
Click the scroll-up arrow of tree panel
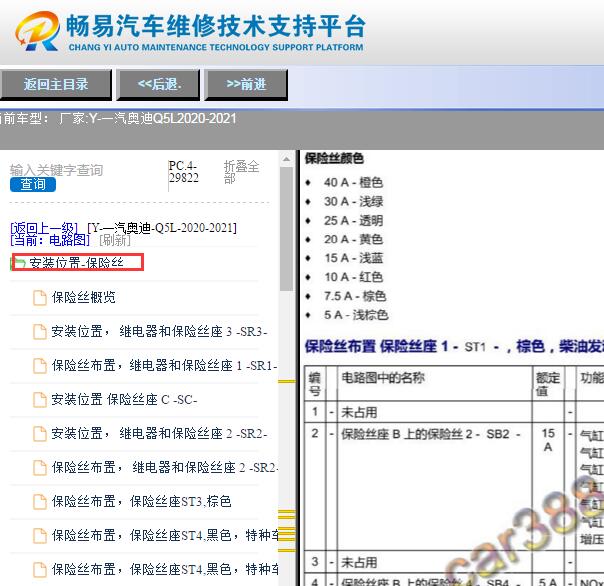tap(286, 159)
